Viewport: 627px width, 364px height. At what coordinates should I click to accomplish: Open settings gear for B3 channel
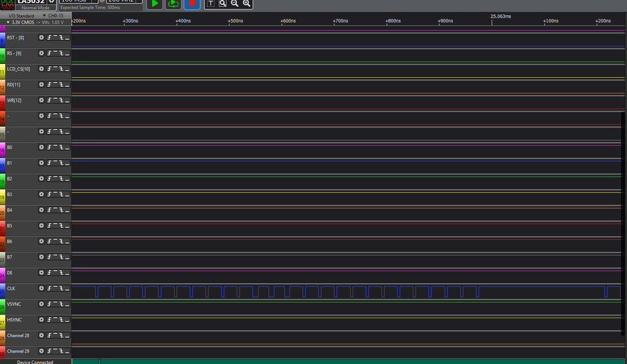click(41, 194)
